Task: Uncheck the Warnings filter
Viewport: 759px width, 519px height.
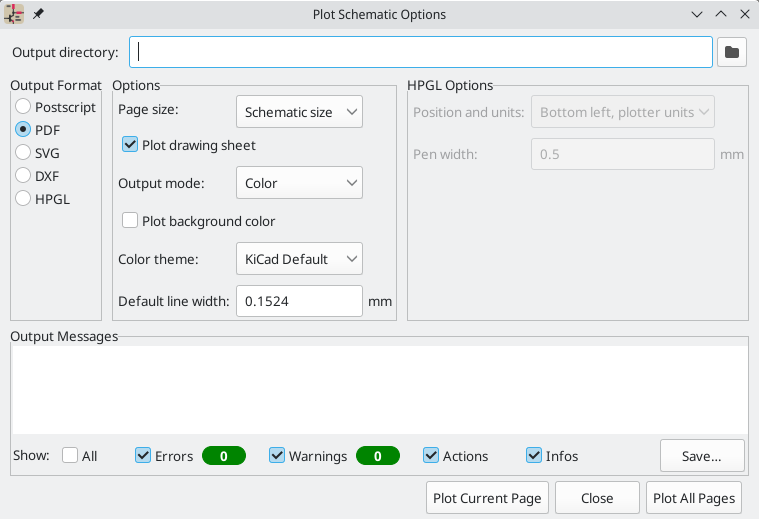Action: pyautogui.click(x=277, y=456)
